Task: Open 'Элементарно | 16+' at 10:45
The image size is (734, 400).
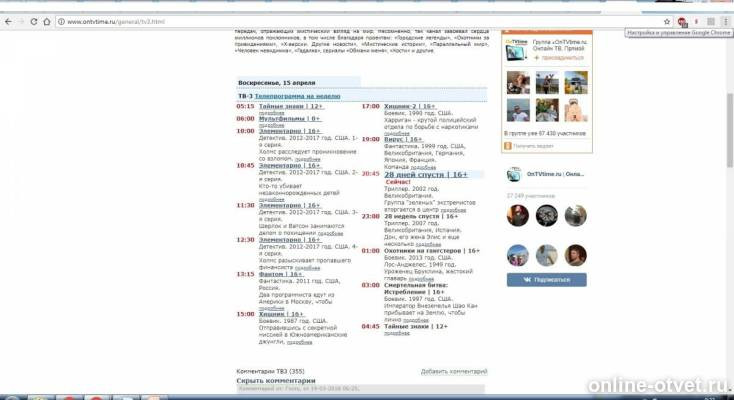Action: click(290, 165)
